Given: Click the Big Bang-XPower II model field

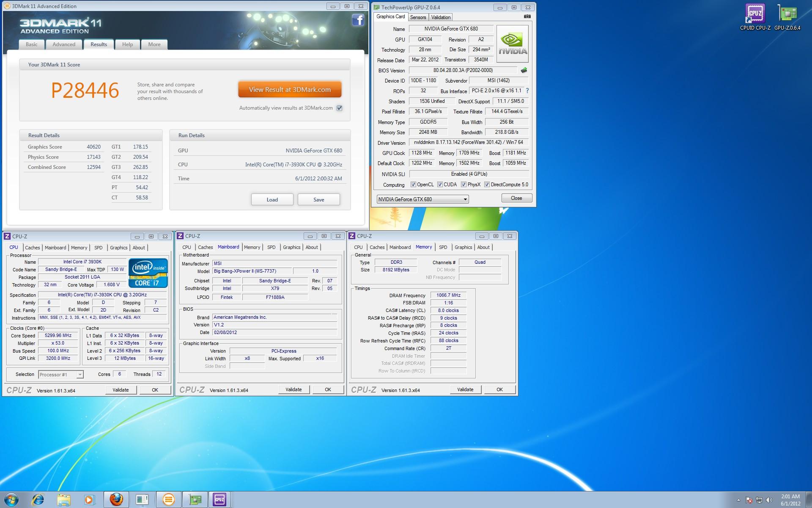Looking at the screenshot, I should tap(252, 271).
